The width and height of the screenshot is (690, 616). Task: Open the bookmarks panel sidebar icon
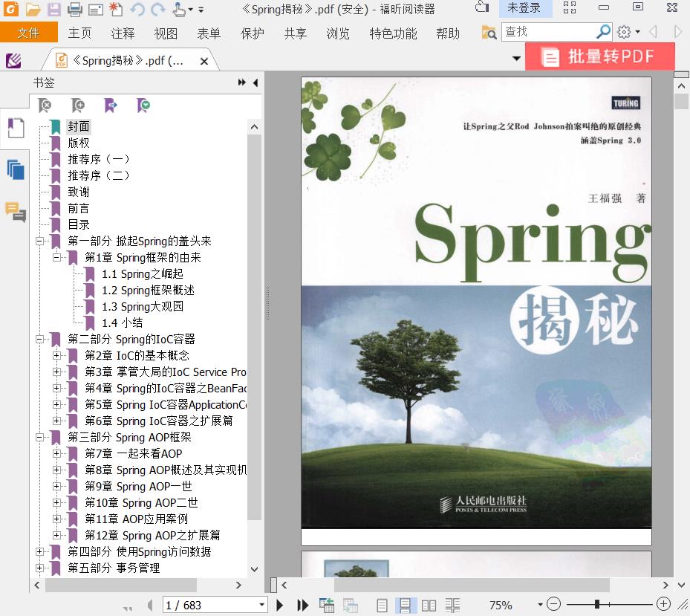tap(16, 129)
